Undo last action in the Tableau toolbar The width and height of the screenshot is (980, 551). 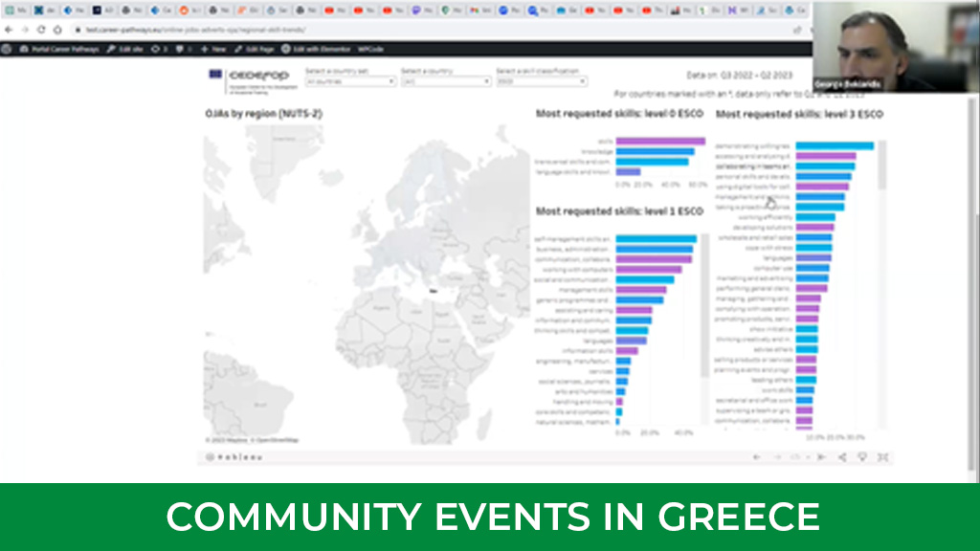755,457
